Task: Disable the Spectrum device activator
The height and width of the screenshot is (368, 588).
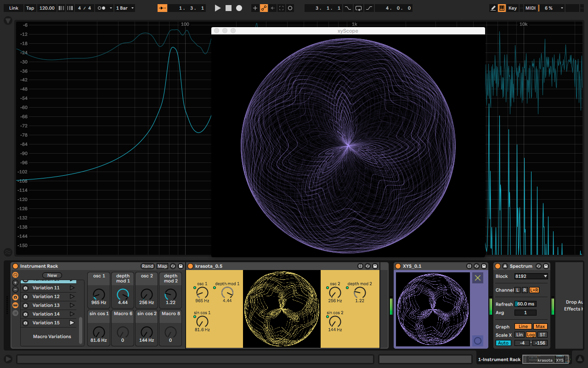Action: (498, 266)
